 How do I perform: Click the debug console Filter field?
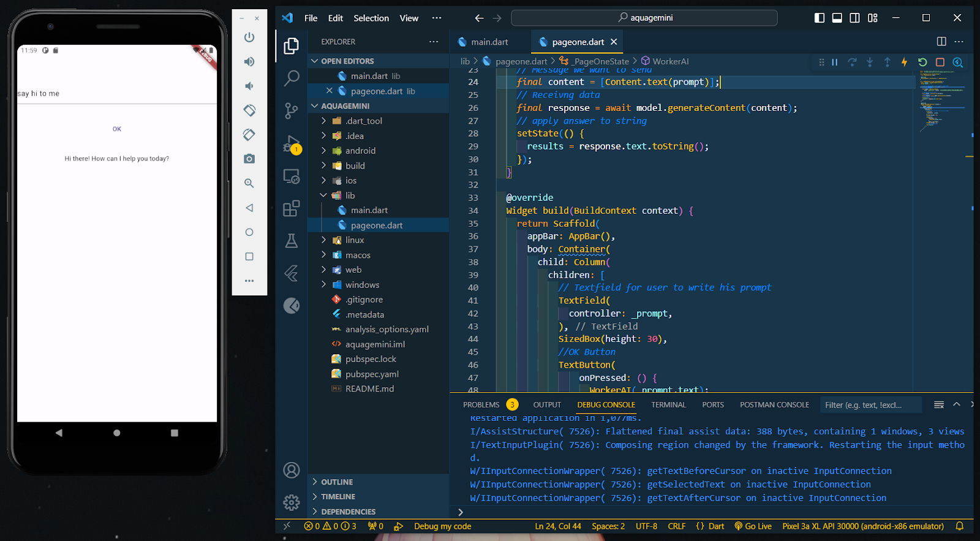tap(872, 404)
